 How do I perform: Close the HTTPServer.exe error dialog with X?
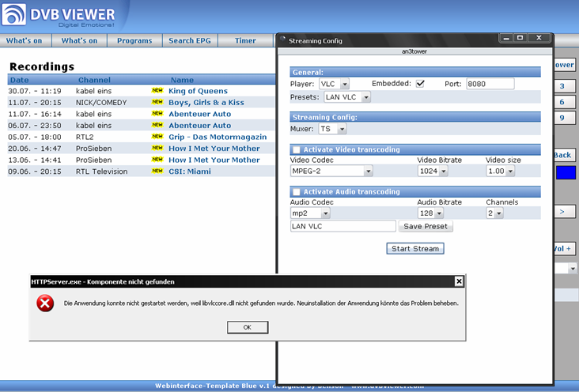(x=459, y=281)
